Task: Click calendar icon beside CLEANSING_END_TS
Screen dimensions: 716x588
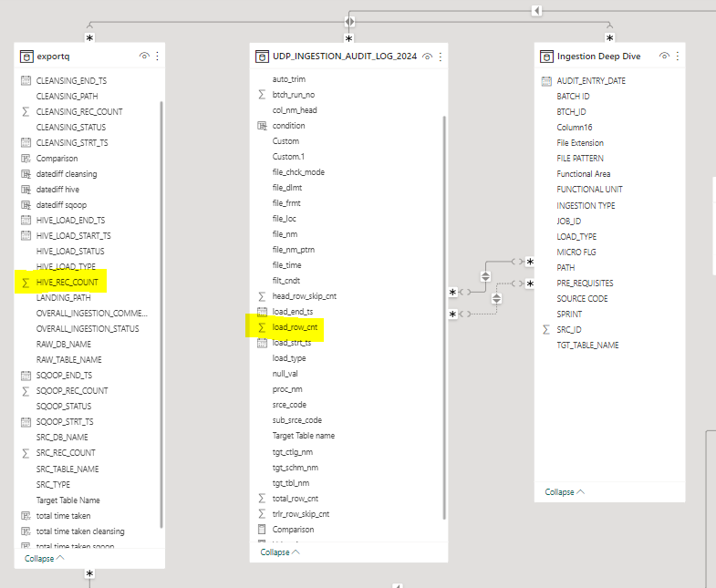Action: point(26,81)
